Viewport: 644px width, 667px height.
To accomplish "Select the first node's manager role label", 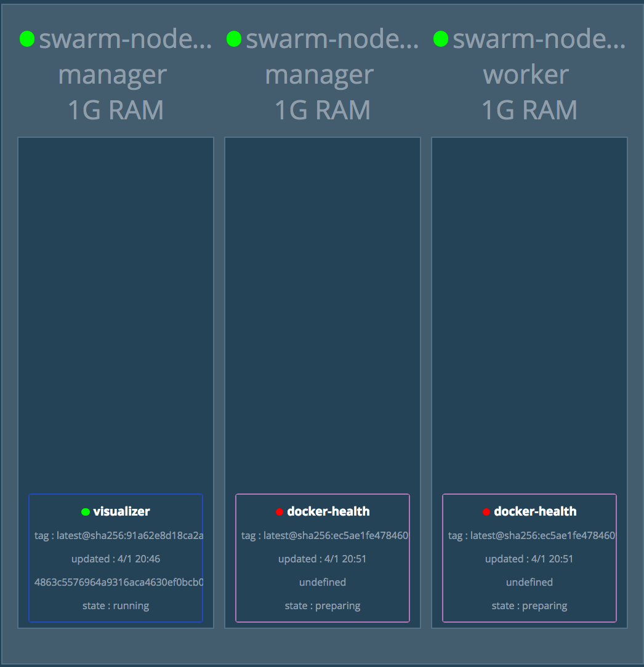I will point(112,74).
